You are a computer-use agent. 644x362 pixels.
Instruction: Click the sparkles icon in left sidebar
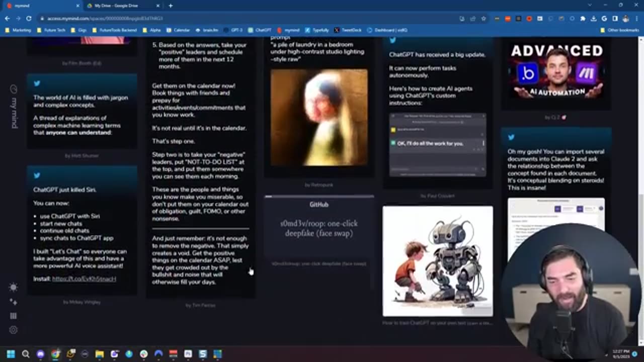(x=14, y=302)
